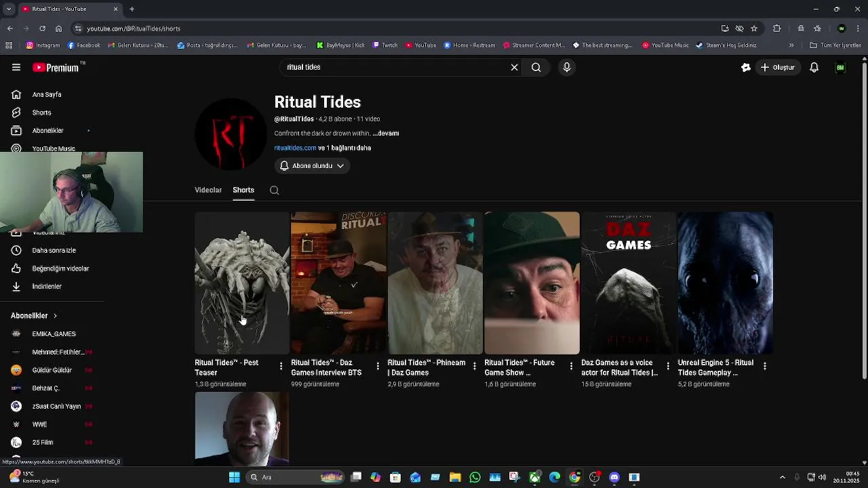Select the channel Shorts tab
Screen dimensions: 868x488
pos(243,190)
